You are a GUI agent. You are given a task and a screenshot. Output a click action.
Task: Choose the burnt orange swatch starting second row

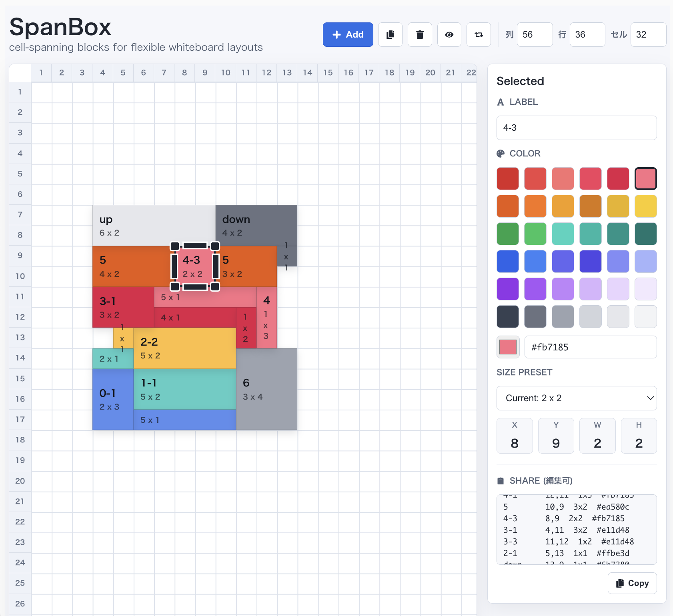point(508,206)
